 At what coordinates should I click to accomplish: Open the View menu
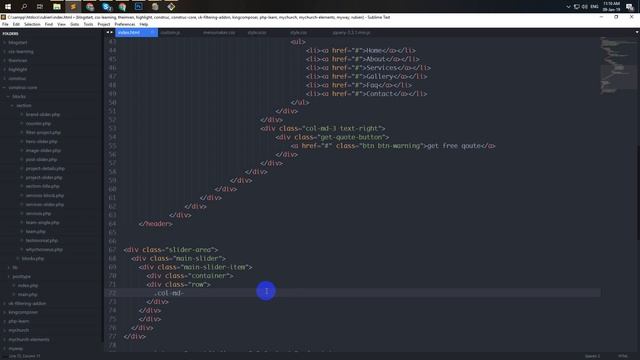tap(61, 24)
